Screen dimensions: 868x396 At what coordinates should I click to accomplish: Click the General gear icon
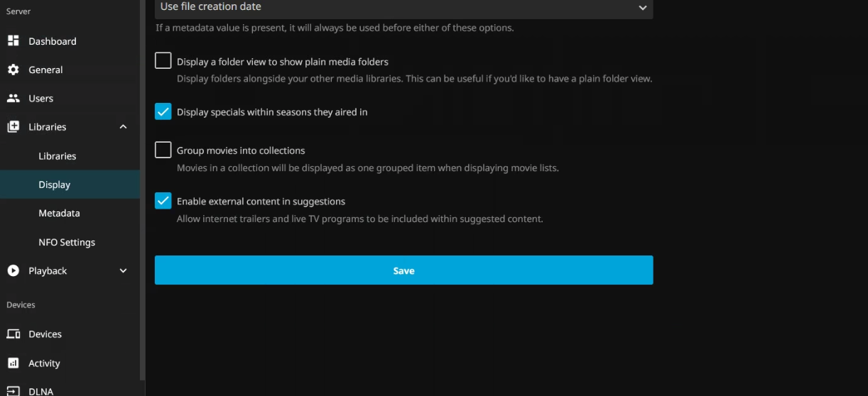13,70
